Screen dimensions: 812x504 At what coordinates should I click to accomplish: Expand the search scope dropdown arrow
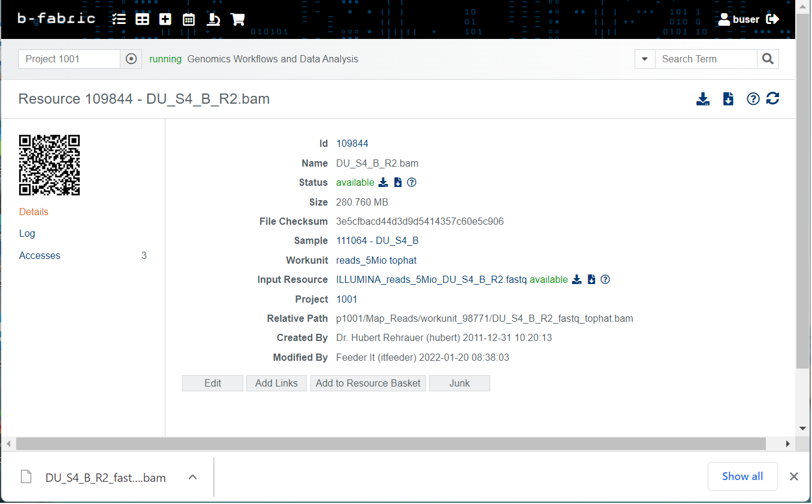645,59
